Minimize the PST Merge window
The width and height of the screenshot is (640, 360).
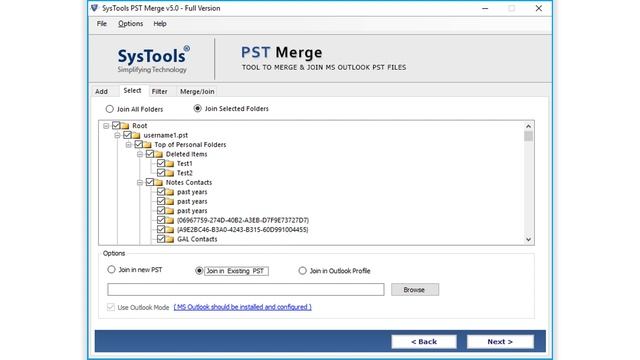[485, 8]
